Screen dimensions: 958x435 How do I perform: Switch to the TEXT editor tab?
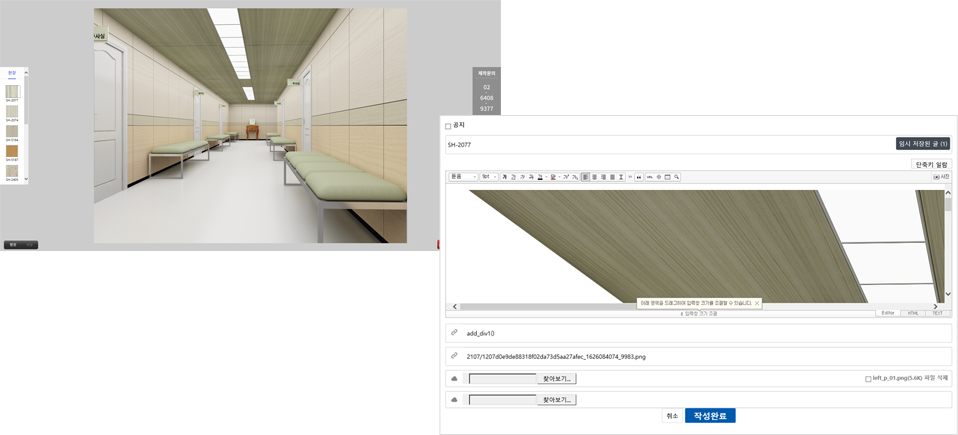[x=937, y=313]
